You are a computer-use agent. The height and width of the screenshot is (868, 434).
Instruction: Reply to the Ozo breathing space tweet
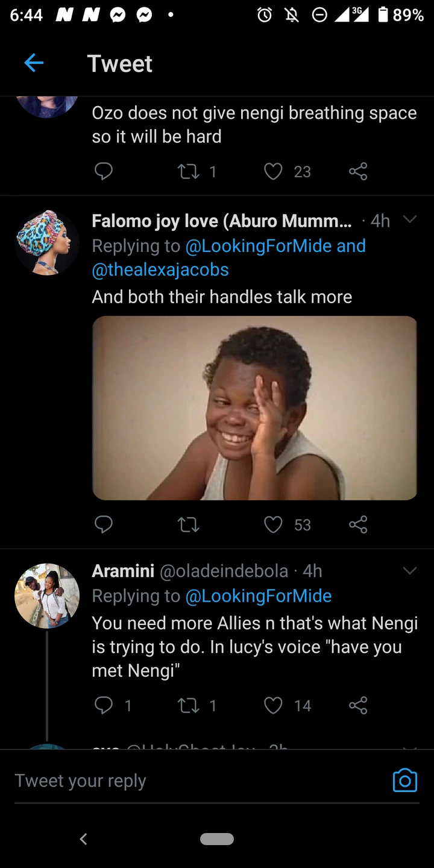pos(104,172)
